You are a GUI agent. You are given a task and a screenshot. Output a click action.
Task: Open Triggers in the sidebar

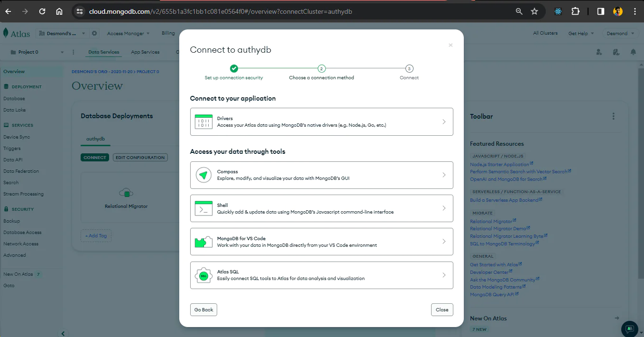(12, 149)
